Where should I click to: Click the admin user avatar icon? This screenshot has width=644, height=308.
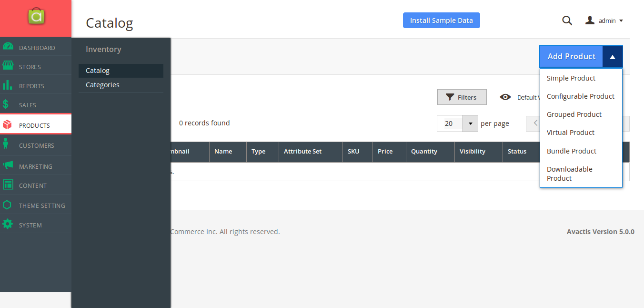[590, 20]
